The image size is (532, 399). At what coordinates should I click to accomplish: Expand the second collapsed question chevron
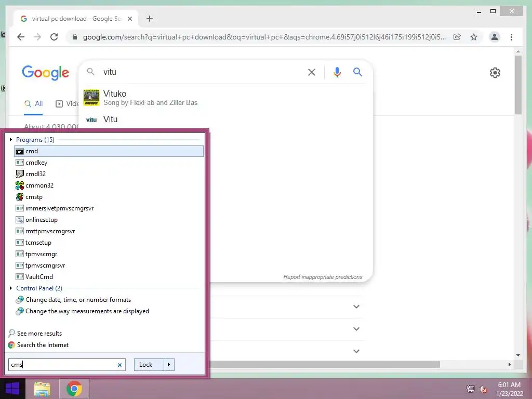356,329
